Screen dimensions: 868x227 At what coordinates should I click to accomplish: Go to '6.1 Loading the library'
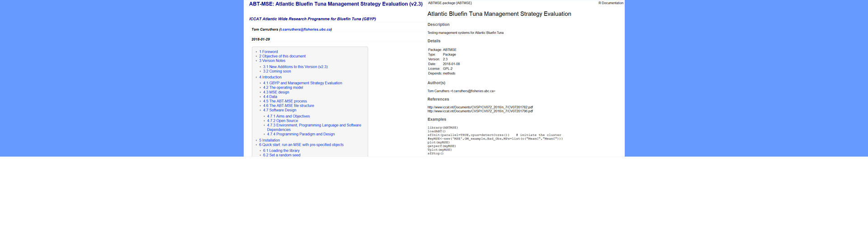281,151
